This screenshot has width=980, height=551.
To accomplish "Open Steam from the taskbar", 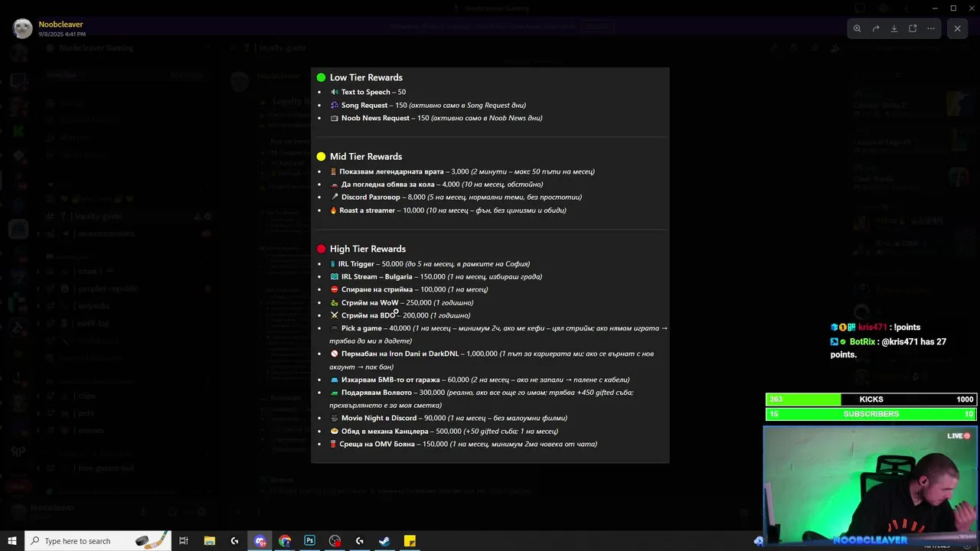I will tap(384, 541).
